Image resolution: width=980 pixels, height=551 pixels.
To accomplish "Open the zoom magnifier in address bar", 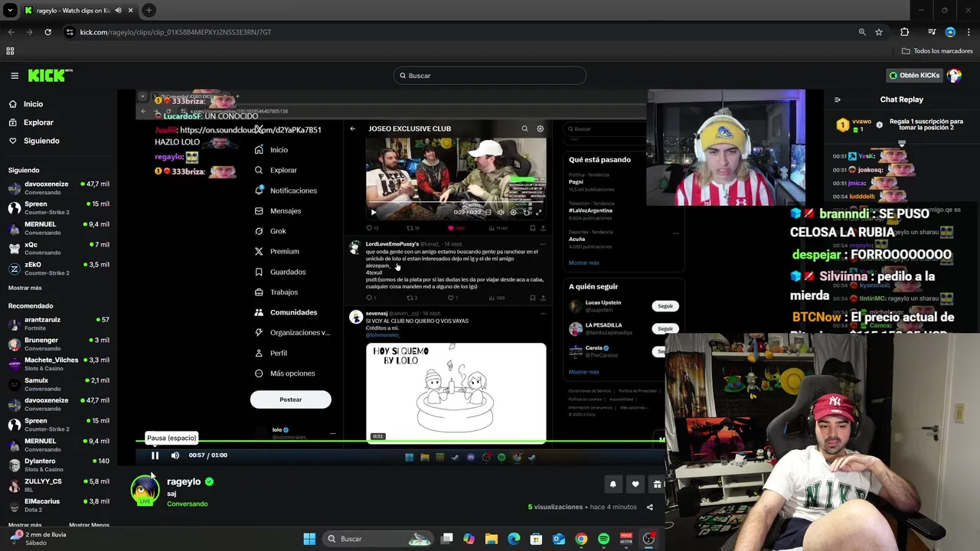I will 862,32.
